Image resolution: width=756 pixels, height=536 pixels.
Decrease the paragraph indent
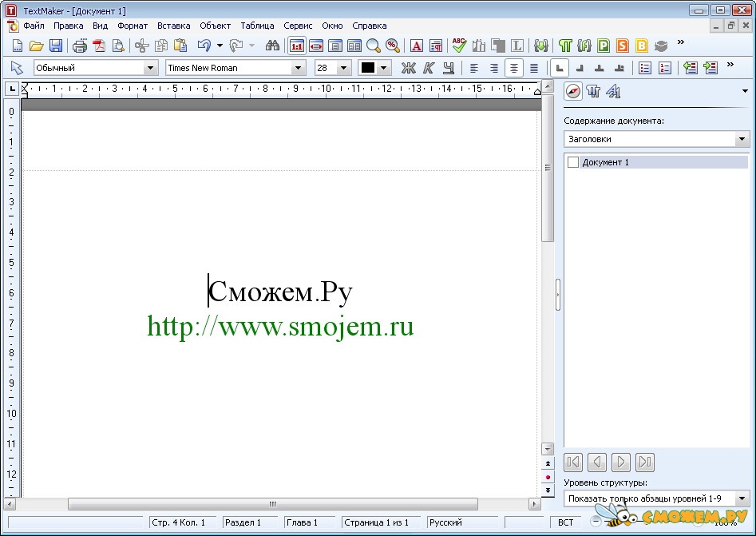691,68
